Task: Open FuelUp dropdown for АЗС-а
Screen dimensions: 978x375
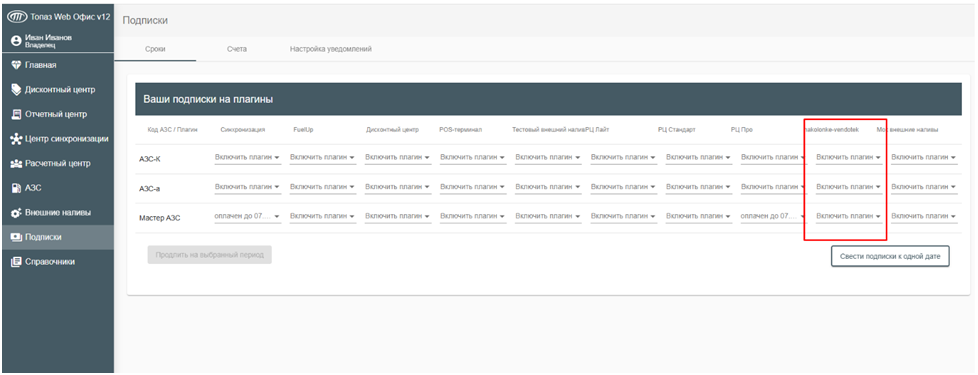Action: 323,187
